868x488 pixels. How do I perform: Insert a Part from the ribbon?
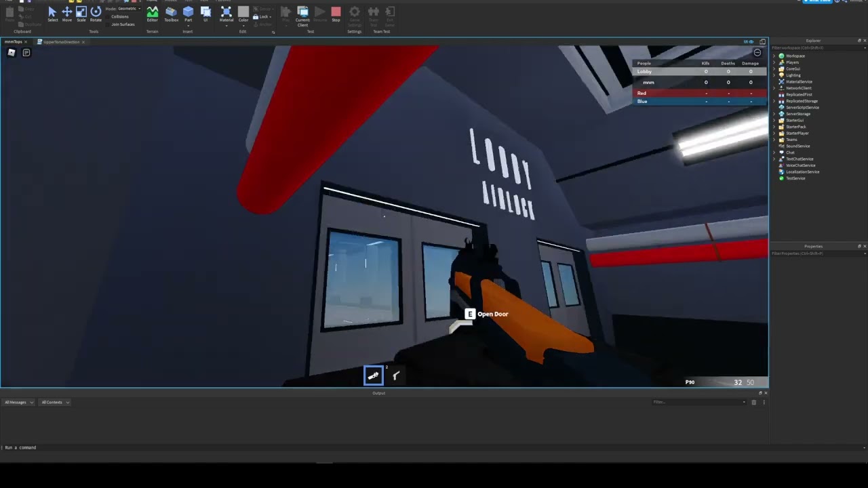point(189,14)
